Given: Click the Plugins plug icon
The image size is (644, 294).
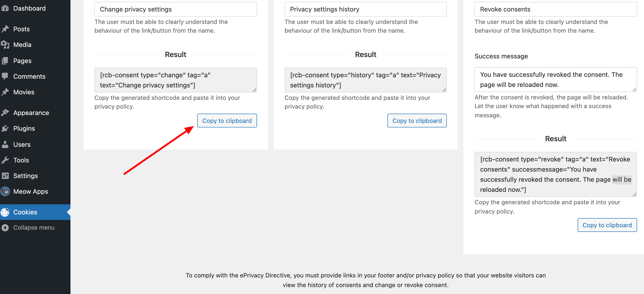Looking at the screenshot, I should [x=5, y=128].
